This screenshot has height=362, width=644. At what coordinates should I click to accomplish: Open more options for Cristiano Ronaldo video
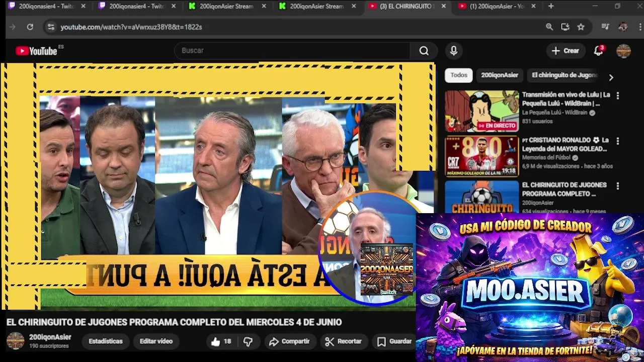[x=618, y=141]
